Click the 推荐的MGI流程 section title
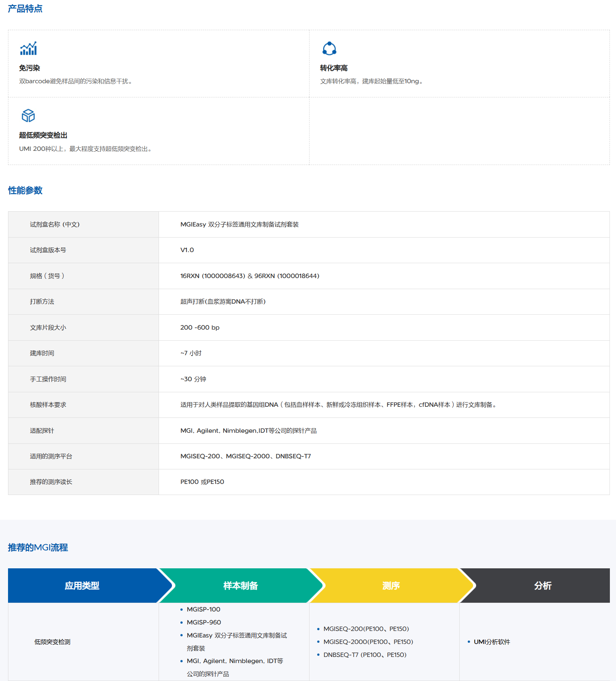The height and width of the screenshot is (681, 616). click(38, 547)
